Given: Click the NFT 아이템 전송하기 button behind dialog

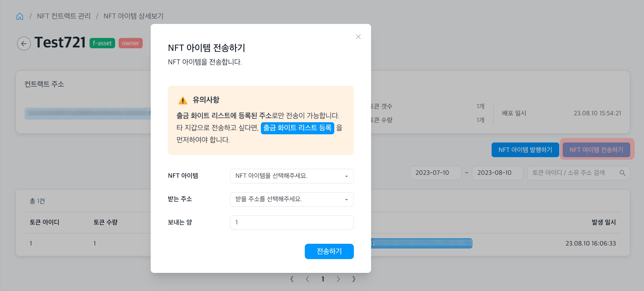Looking at the screenshot, I should [596, 150].
